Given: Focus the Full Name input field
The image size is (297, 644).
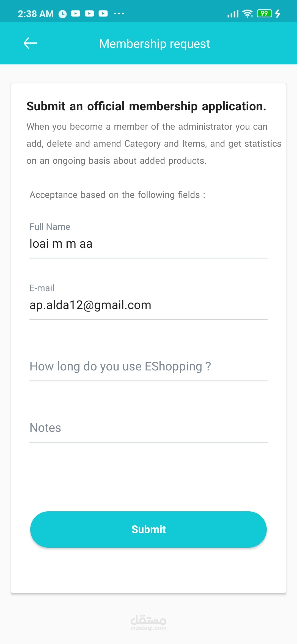Looking at the screenshot, I should pos(148,244).
